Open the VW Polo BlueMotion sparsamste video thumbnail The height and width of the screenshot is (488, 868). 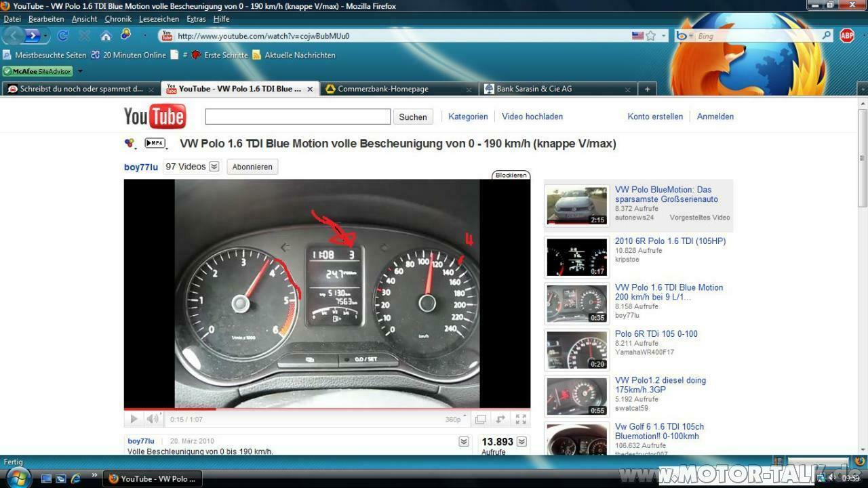(577, 205)
